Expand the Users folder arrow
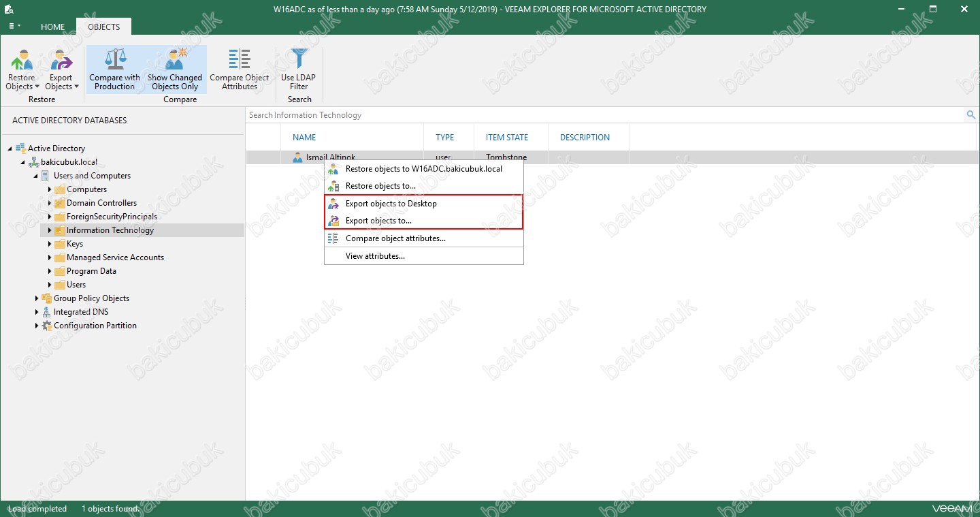Image resolution: width=980 pixels, height=517 pixels. point(50,285)
